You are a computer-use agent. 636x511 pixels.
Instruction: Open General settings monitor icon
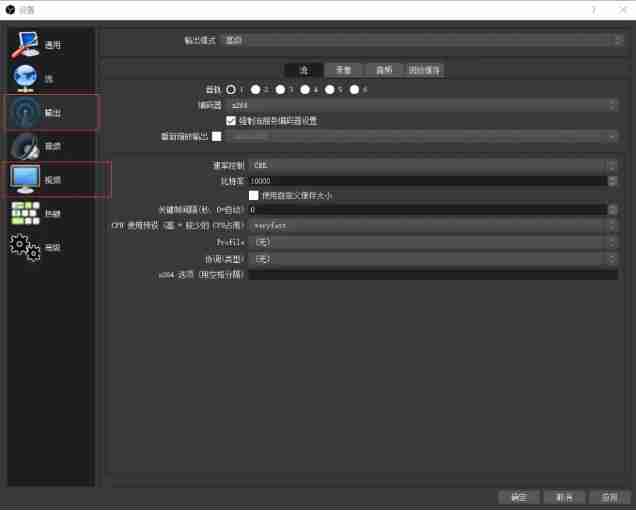pyautogui.click(x=25, y=44)
